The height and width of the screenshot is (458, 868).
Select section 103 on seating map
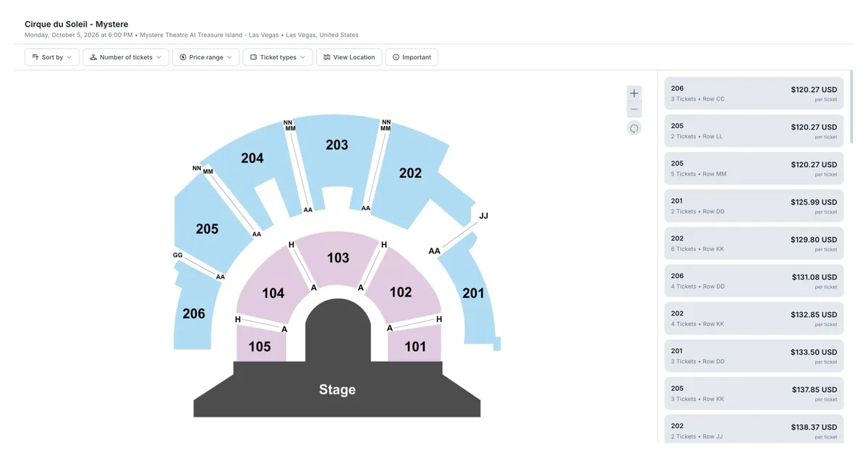pyautogui.click(x=338, y=258)
